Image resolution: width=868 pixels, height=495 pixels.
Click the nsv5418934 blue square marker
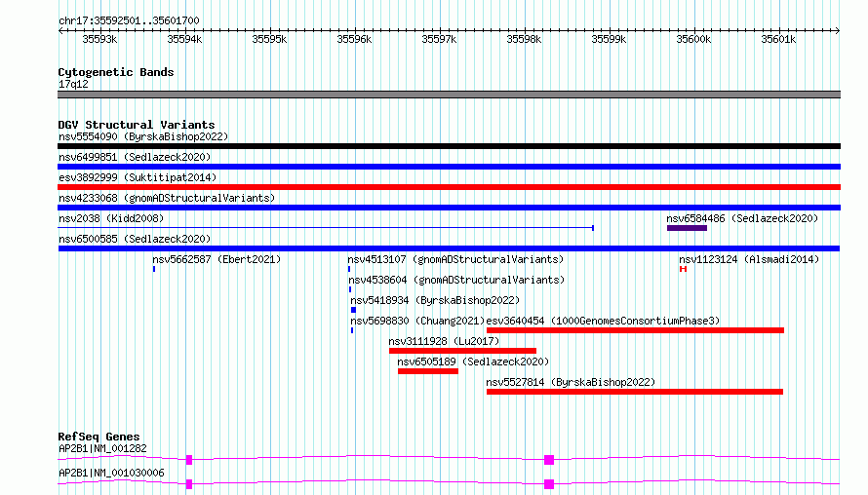pos(353,310)
